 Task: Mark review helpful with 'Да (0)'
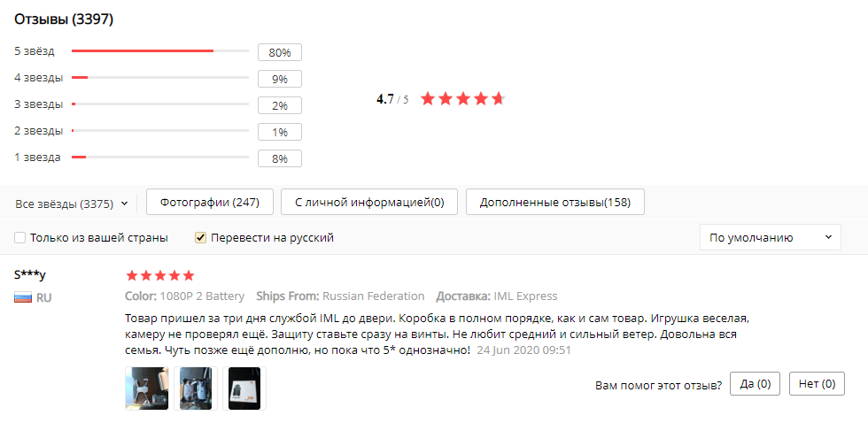(x=755, y=384)
